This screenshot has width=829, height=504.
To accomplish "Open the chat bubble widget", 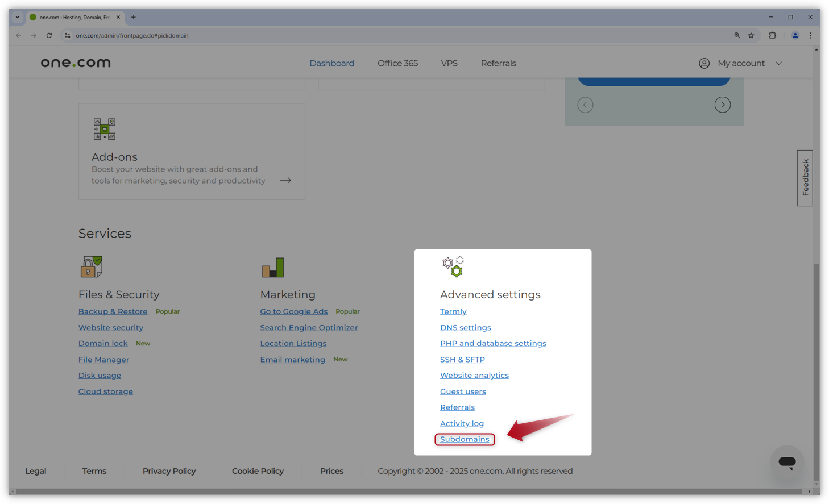I will click(x=787, y=463).
